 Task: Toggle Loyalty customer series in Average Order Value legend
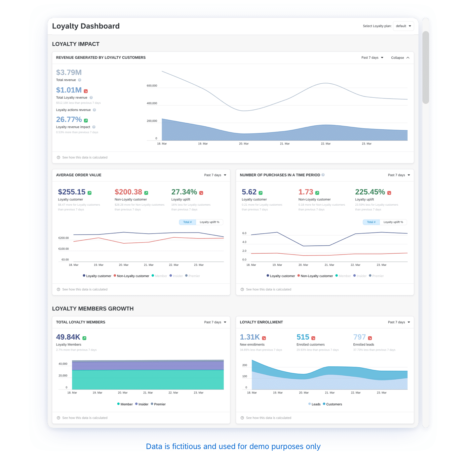click(97, 276)
